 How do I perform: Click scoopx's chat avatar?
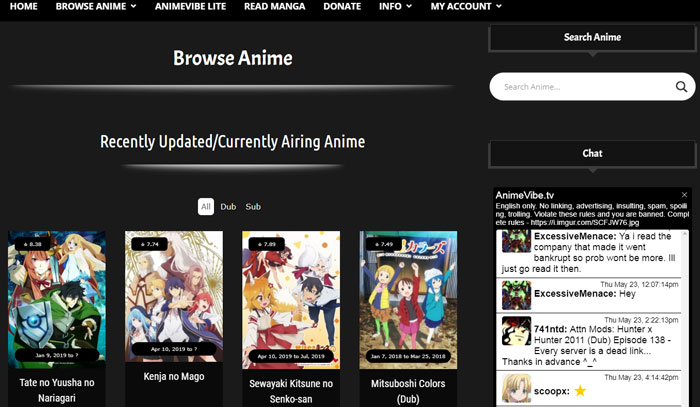coord(516,387)
